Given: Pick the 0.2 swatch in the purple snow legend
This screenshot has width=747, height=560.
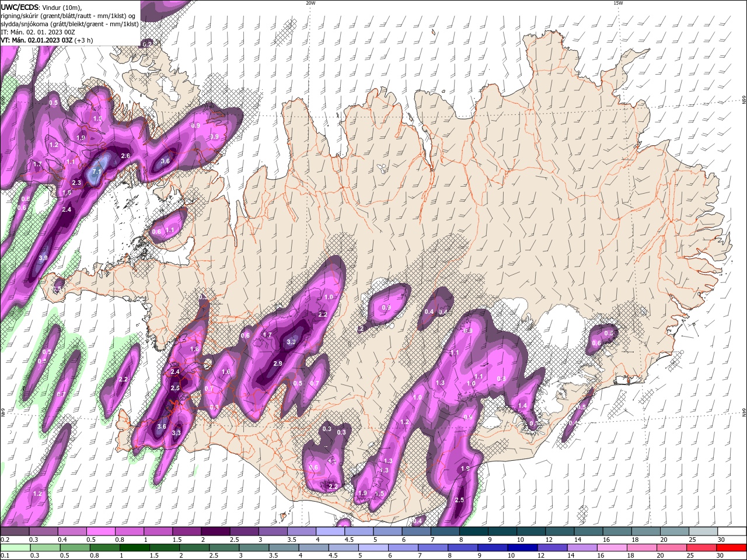Looking at the screenshot, I should [15, 531].
